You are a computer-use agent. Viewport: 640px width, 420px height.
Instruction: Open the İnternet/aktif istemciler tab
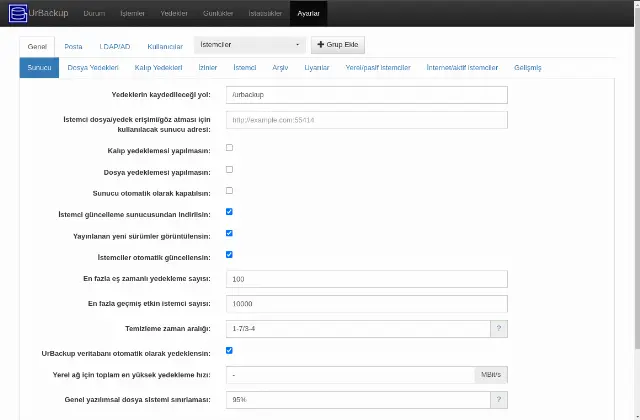pos(462,68)
